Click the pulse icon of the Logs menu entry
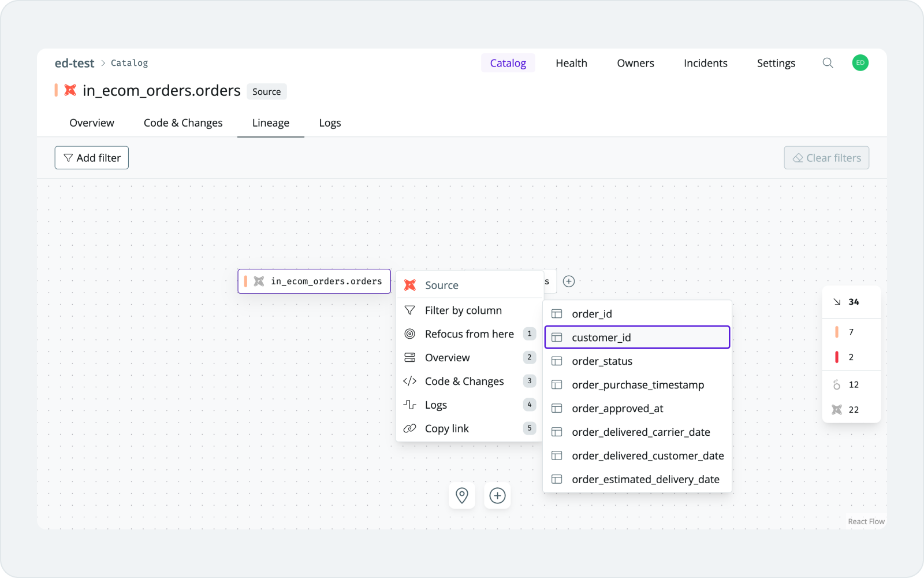924x578 pixels. pyautogui.click(x=409, y=405)
